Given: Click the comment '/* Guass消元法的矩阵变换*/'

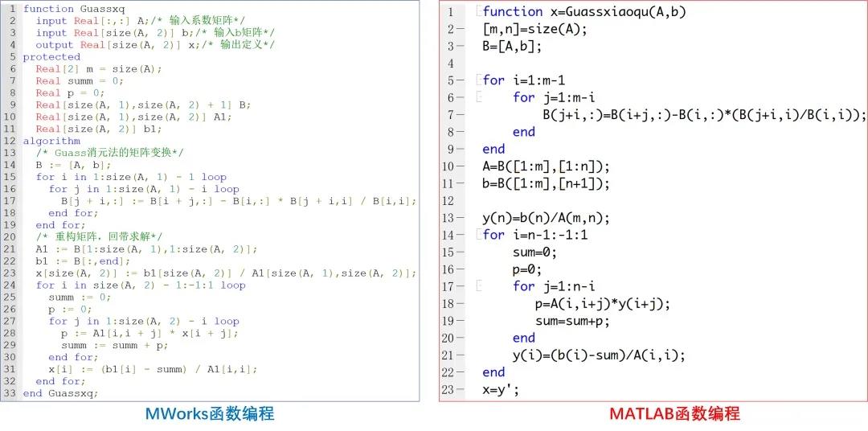Looking at the screenshot, I should click(110, 153).
